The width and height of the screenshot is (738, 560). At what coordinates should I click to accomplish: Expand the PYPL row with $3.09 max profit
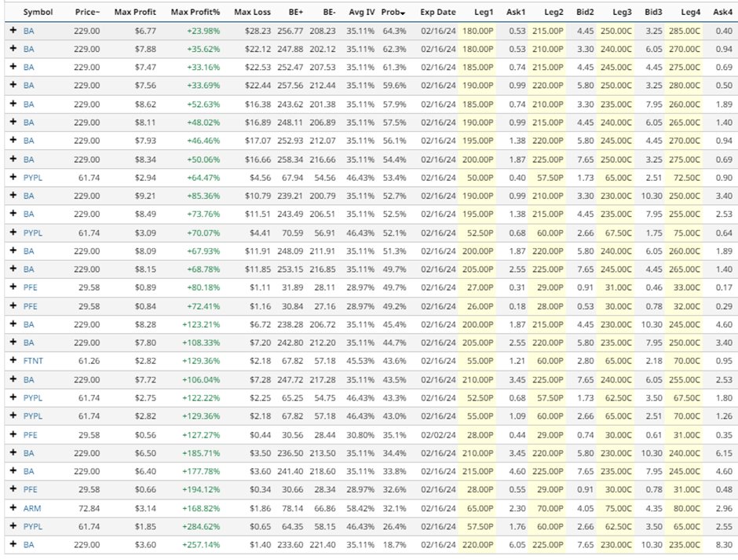click(x=13, y=232)
